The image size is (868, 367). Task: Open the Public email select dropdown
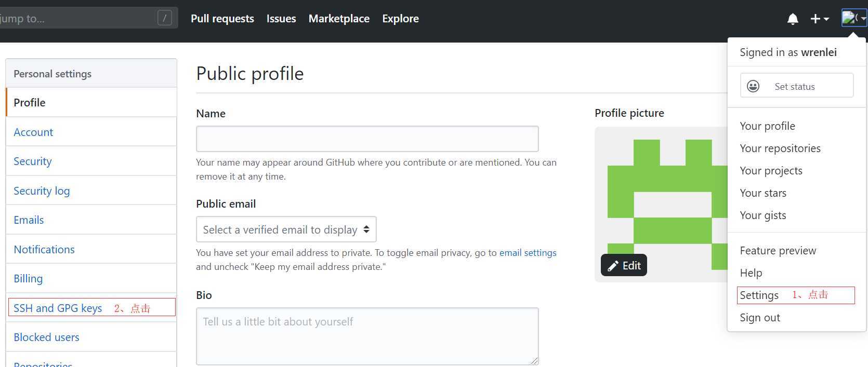pyautogui.click(x=286, y=229)
